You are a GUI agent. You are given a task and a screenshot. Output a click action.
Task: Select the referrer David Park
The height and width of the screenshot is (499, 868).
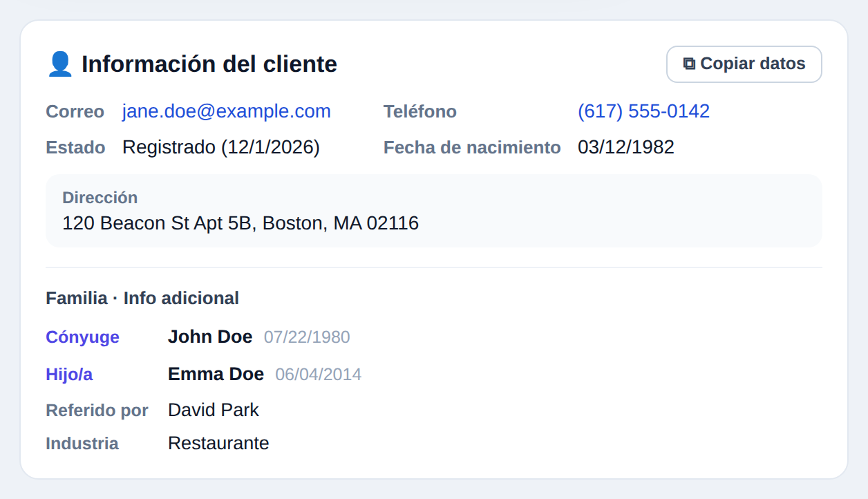214,410
